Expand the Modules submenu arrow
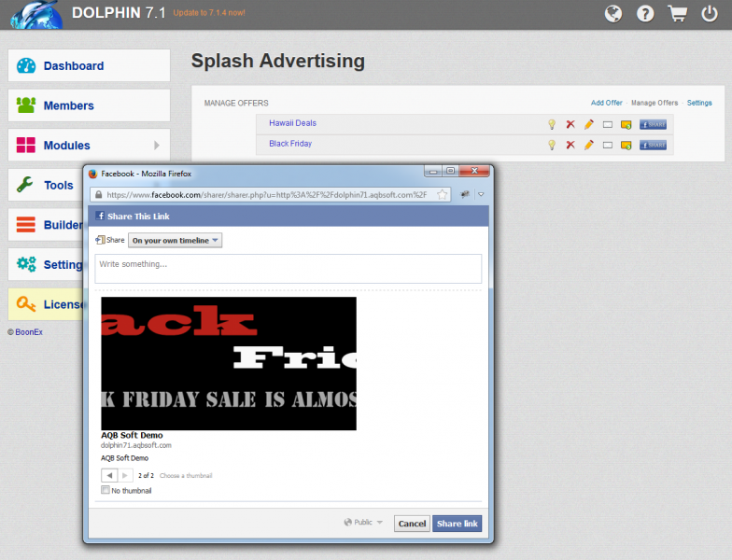The image size is (732, 560). [x=157, y=146]
